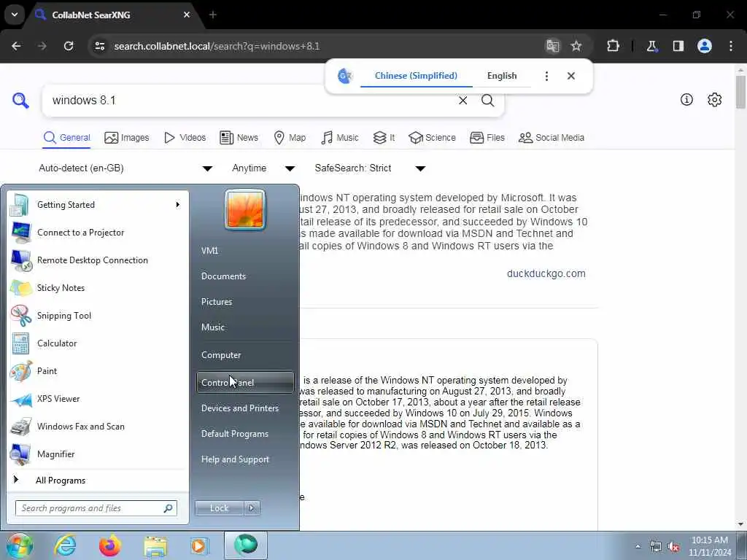The height and width of the screenshot is (560, 747).
Task: Launch Connect to a Projector
Action: tap(97, 233)
